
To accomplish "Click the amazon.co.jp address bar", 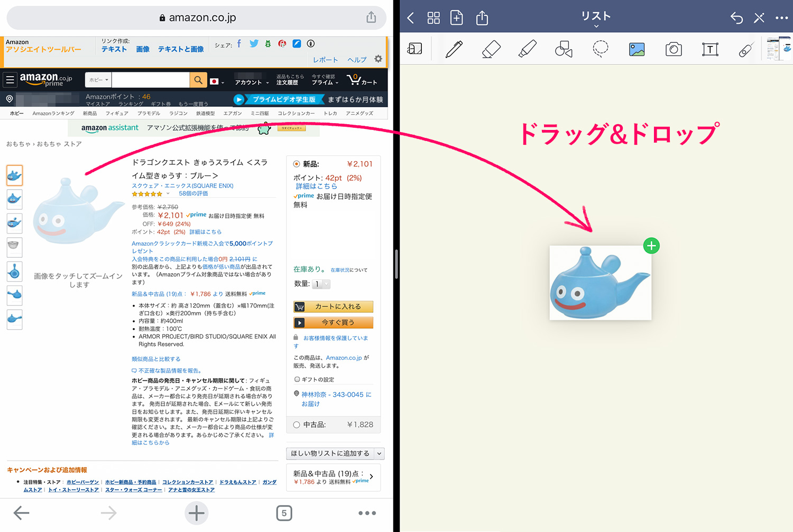I will point(197,17).
